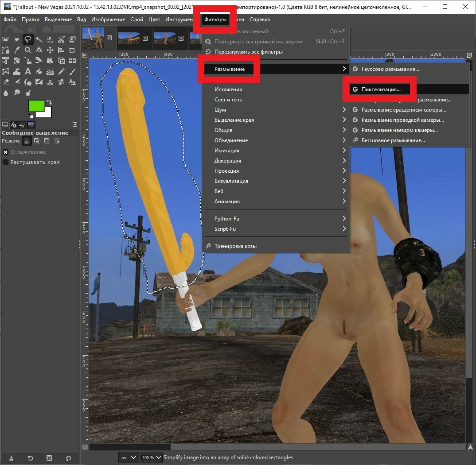Enable the Растушевать края checkbox
Screen dimensions: 476x465
pyautogui.click(x=6, y=162)
